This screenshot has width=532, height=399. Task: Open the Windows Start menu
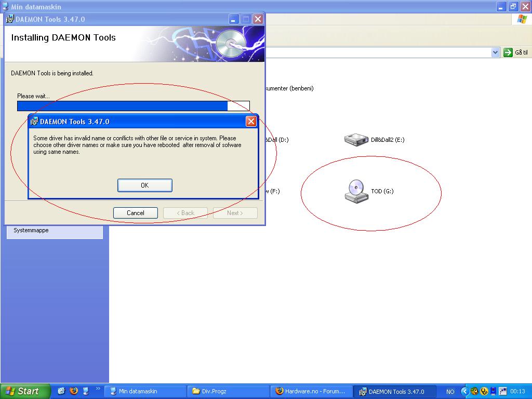tap(25, 391)
